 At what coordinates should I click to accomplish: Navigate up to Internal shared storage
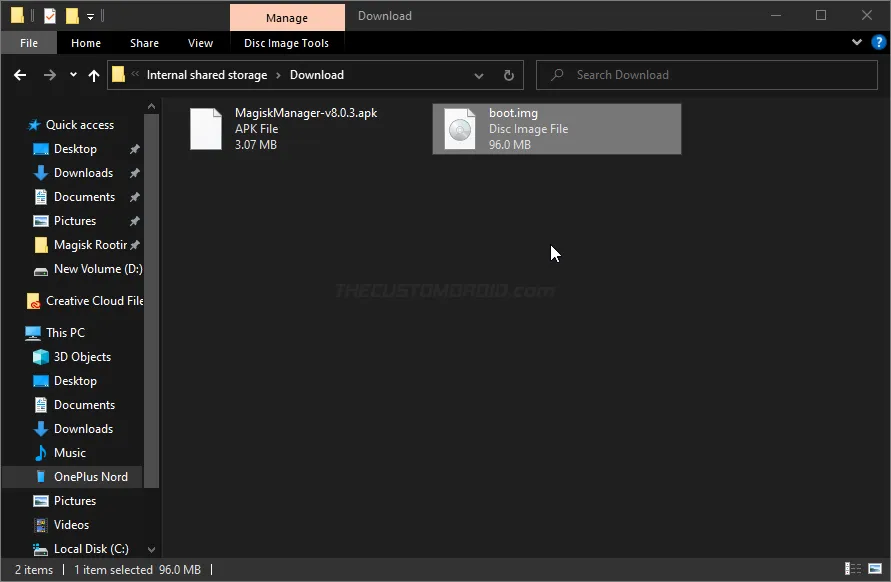click(x=94, y=75)
